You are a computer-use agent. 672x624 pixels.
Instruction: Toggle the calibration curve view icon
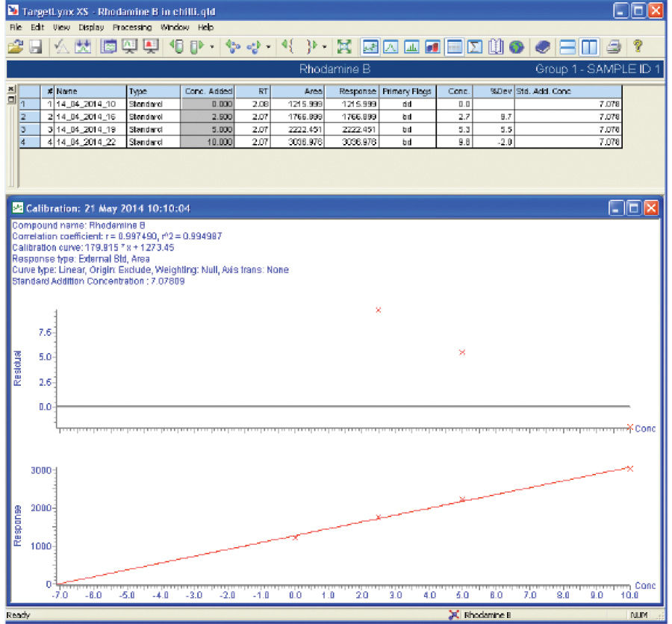(x=370, y=46)
